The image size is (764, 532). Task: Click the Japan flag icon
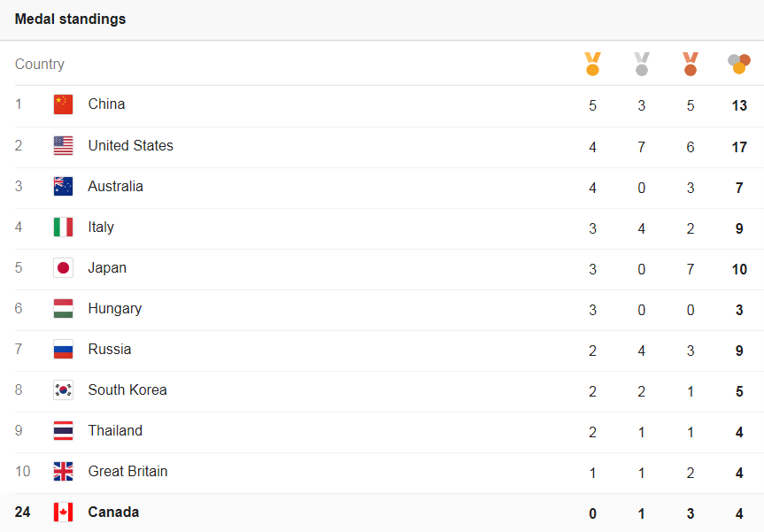(x=63, y=268)
